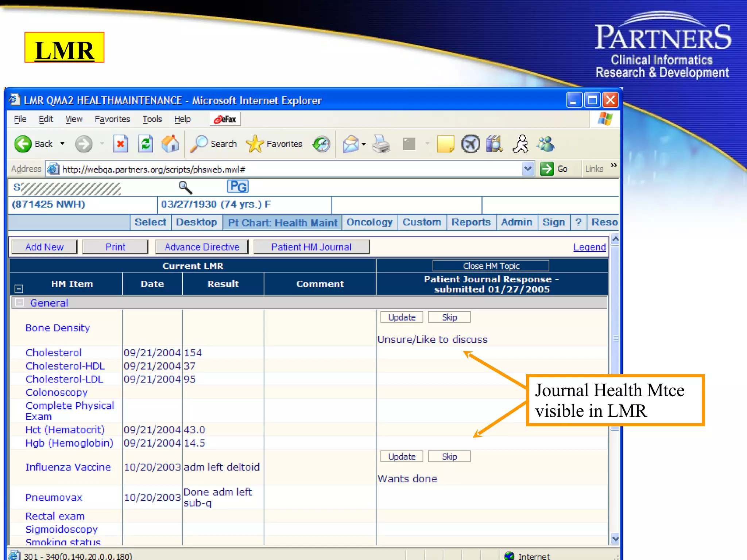Viewport: 747px width, 560px height.
Task: Stop page loading with the red X icon
Action: click(120, 144)
